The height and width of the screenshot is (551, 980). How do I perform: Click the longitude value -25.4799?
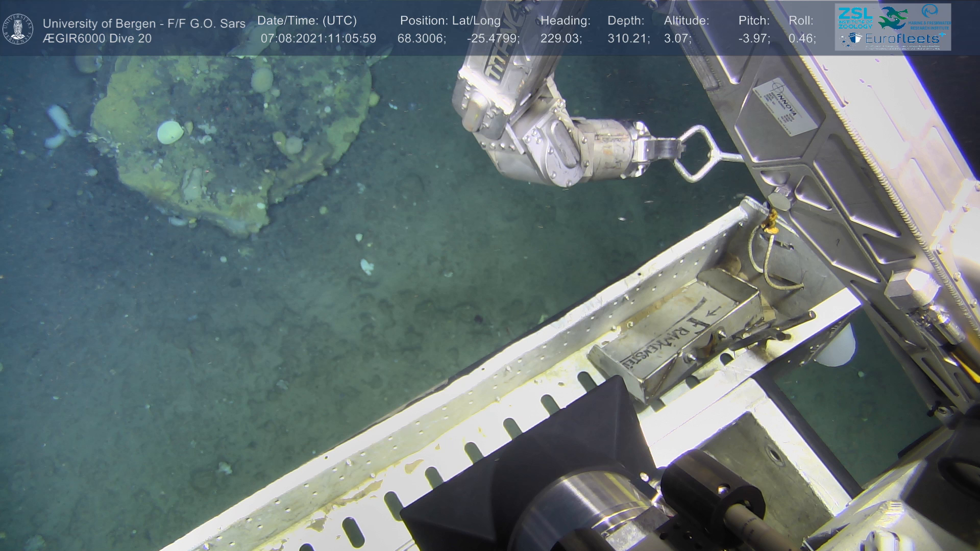point(493,39)
